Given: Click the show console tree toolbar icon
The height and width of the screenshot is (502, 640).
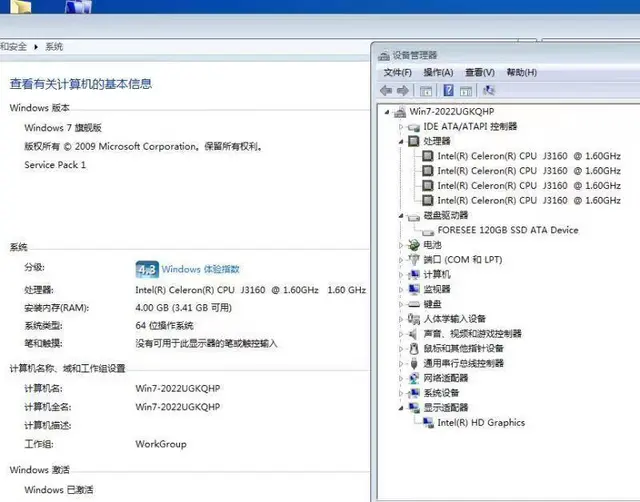Looking at the screenshot, I should (x=426, y=91).
